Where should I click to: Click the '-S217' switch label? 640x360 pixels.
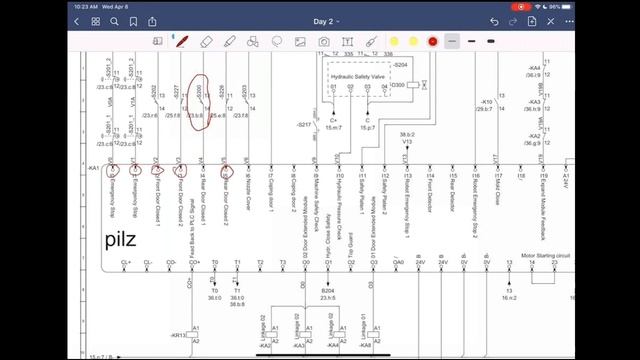[304, 125]
